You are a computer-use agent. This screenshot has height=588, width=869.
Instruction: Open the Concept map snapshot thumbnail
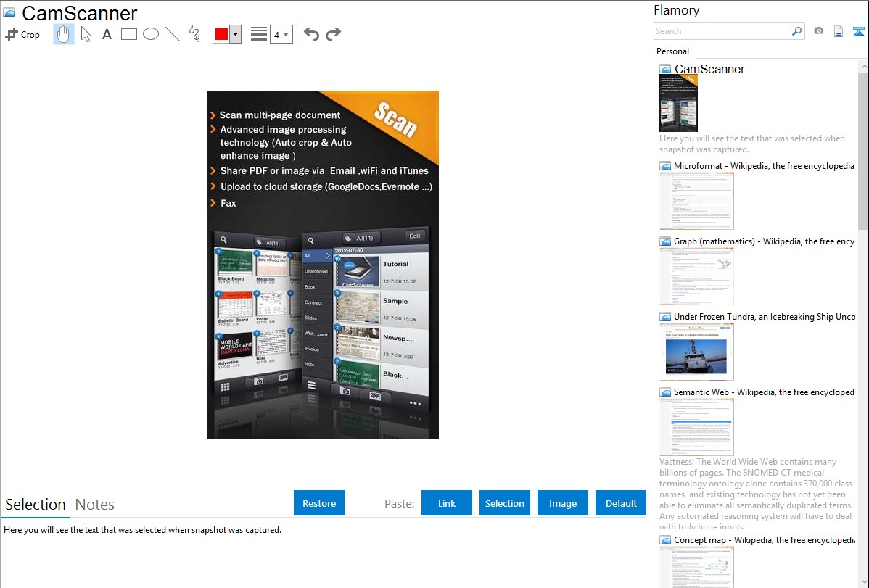(x=696, y=567)
